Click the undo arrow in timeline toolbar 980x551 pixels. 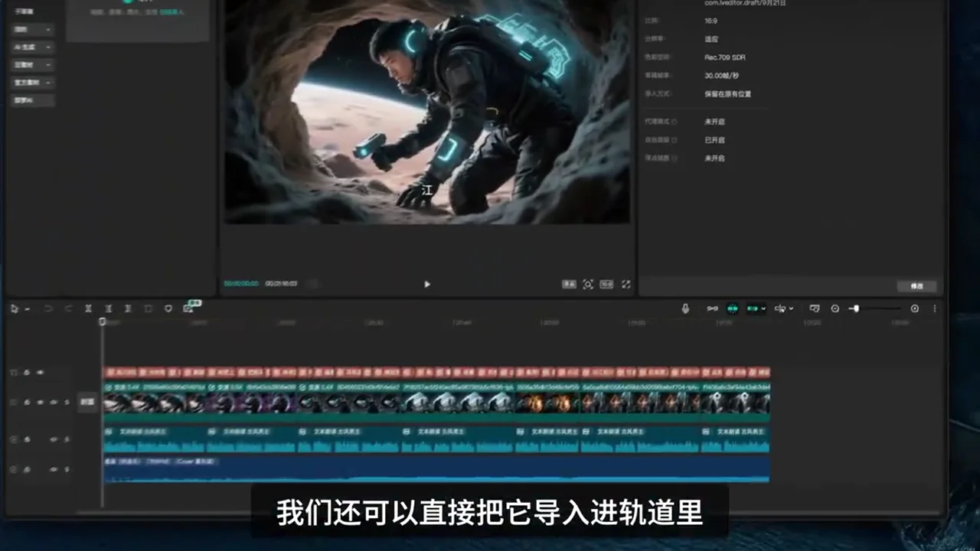tap(48, 308)
